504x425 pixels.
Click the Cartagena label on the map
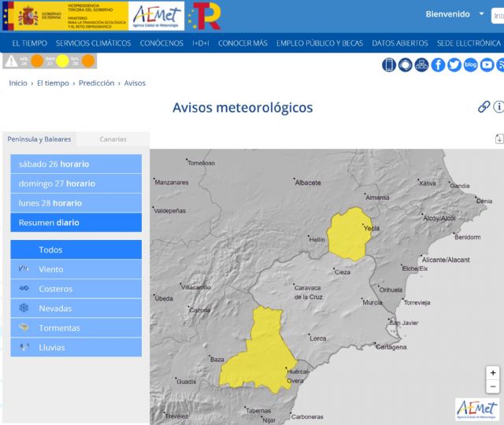pyautogui.click(x=391, y=347)
